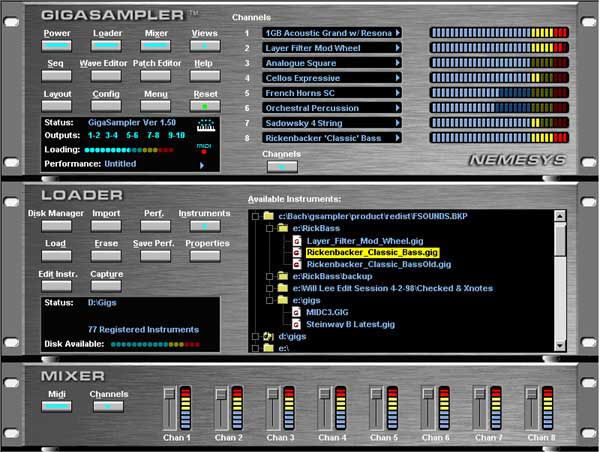Click the Outputs 1-2 indicator
This screenshot has width=599, height=452.
[94, 135]
